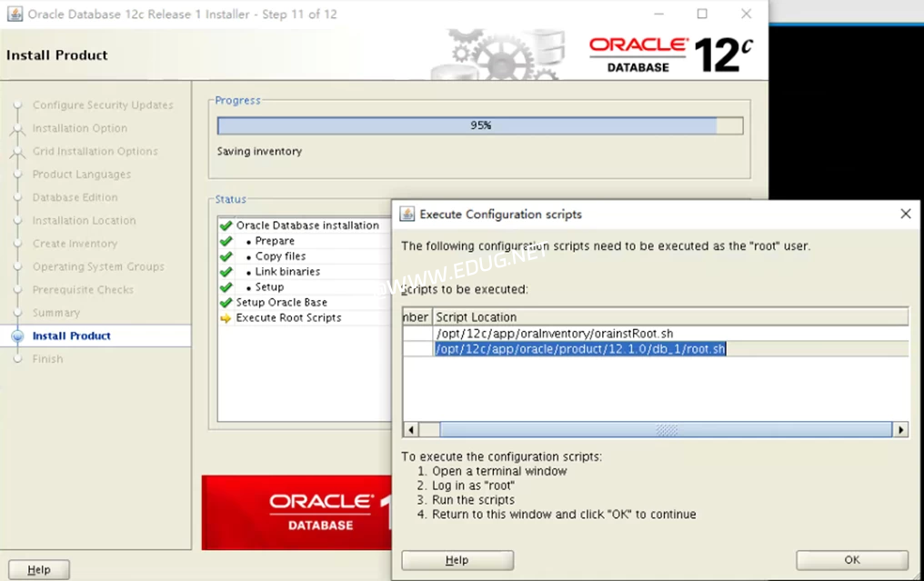Click green checkmark beside Oracle Database installation

click(x=226, y=225)
